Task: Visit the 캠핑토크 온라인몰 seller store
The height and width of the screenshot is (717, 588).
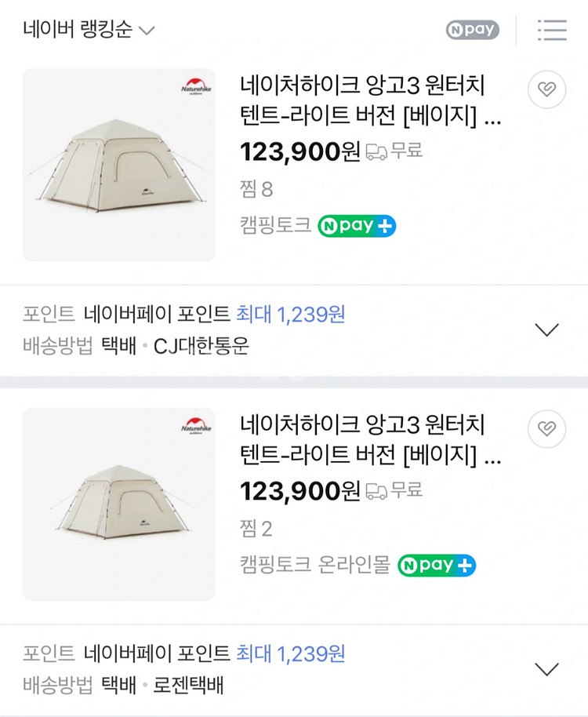Action: point(314,565)
